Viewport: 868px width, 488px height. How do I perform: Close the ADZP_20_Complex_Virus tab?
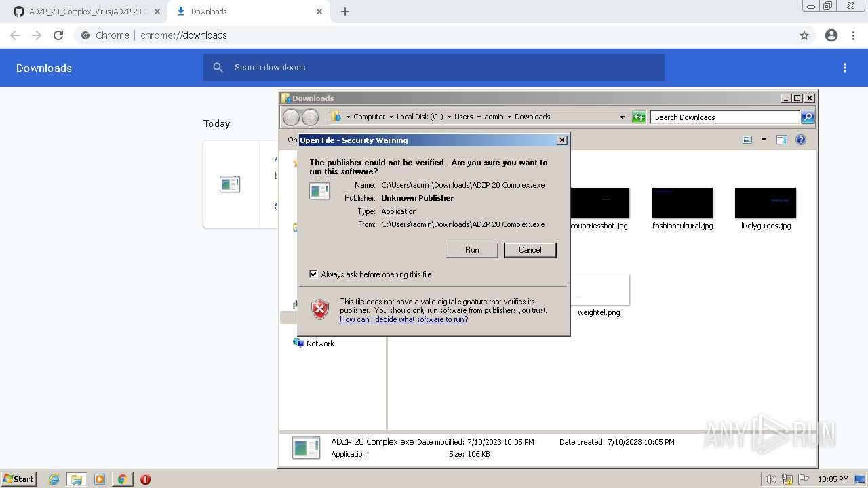[x=157, y=12]
